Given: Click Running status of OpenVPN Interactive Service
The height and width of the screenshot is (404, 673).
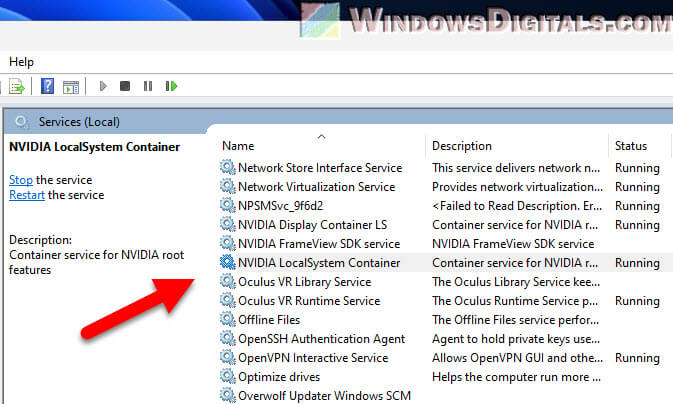Looking at the screenshot, I should tap(637, 358).
